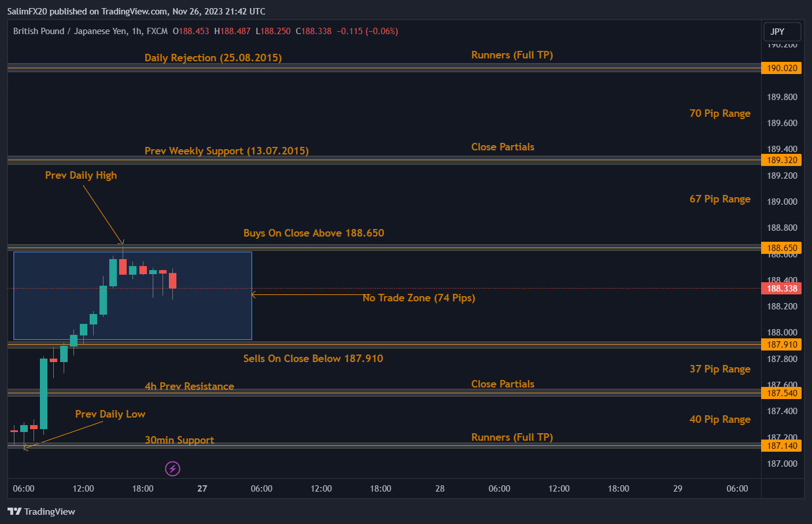Click the red current price label 188.338
Viewport: 812px width, 524px height.
tap(781, 289)
